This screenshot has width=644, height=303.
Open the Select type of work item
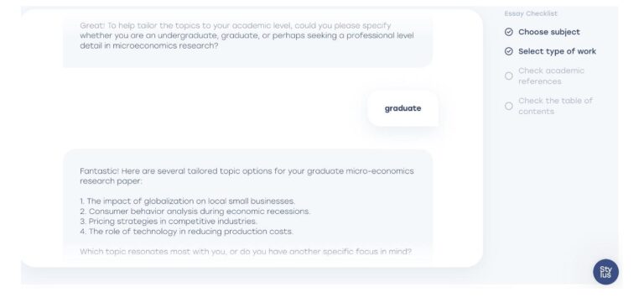pyautogui.click(x=557, y=51)
